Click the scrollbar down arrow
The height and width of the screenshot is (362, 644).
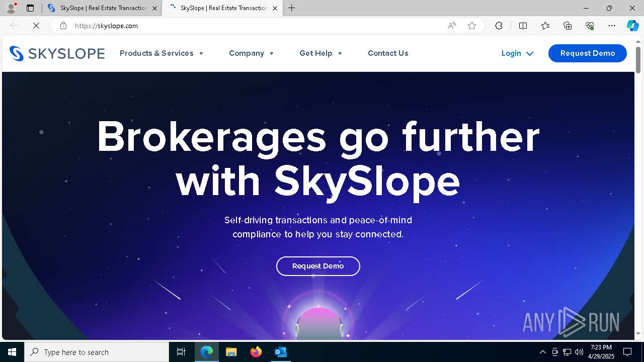coord(638,334)
